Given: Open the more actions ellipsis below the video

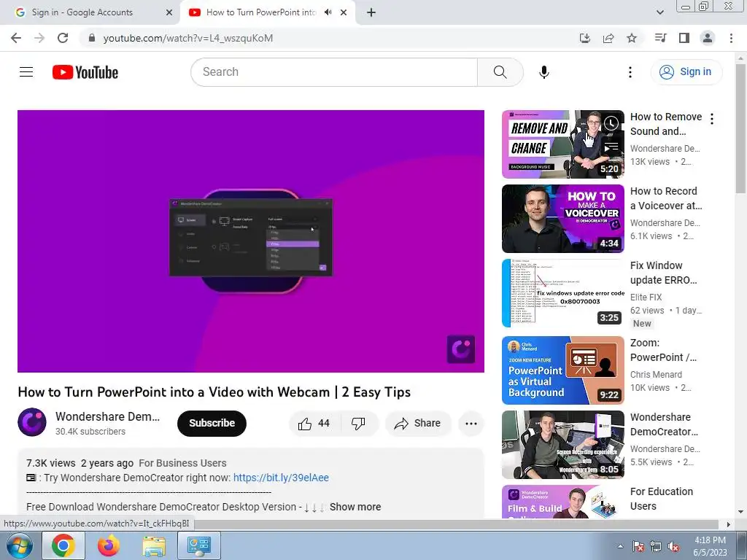Looking at the screenshot, I should pyautogui.click(x=471, y=424).
